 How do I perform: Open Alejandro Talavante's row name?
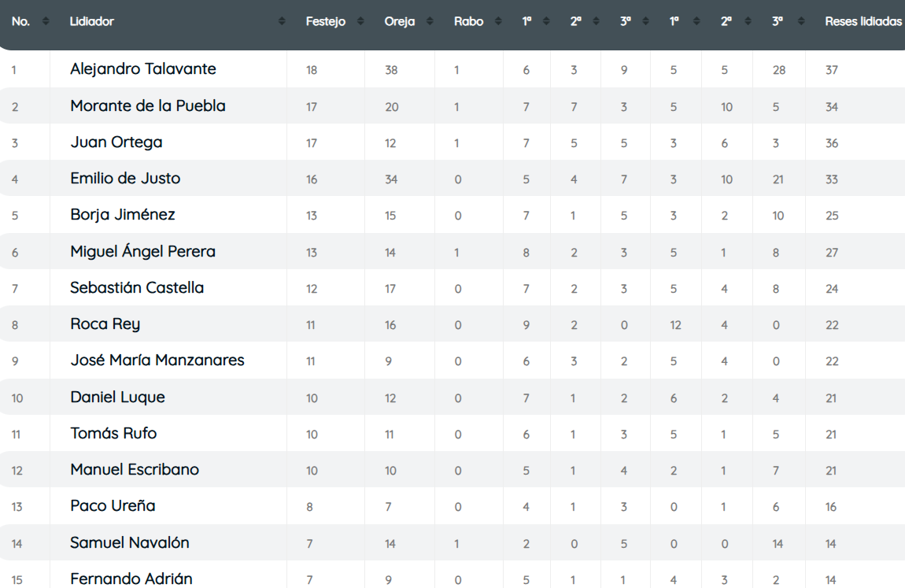tap(143, 68)
